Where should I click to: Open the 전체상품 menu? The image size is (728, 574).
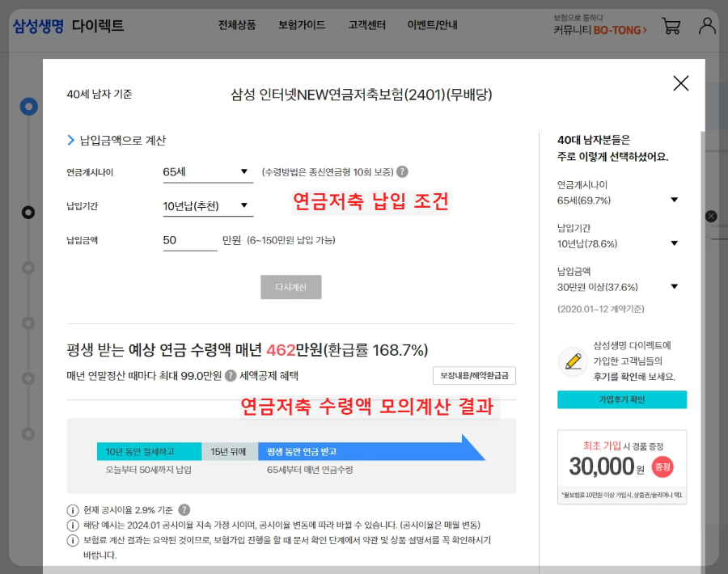[x=239, y=25]
